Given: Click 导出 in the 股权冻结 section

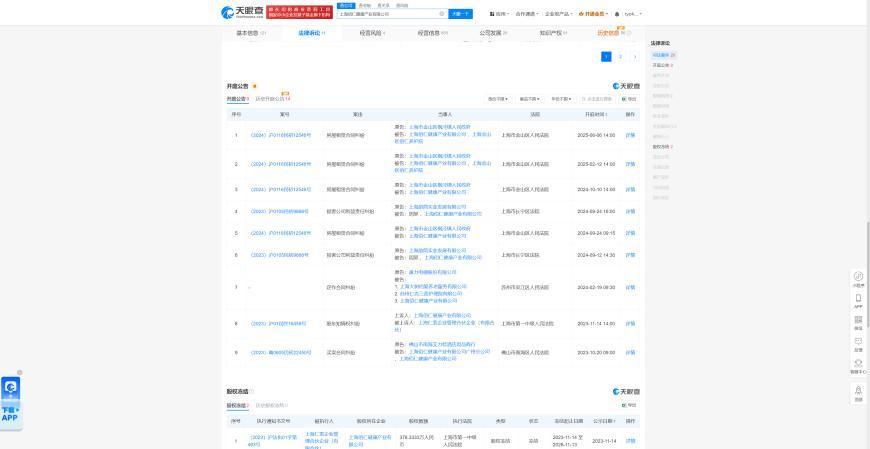Looking at the screenshot, I should click(x=630, y=405).
